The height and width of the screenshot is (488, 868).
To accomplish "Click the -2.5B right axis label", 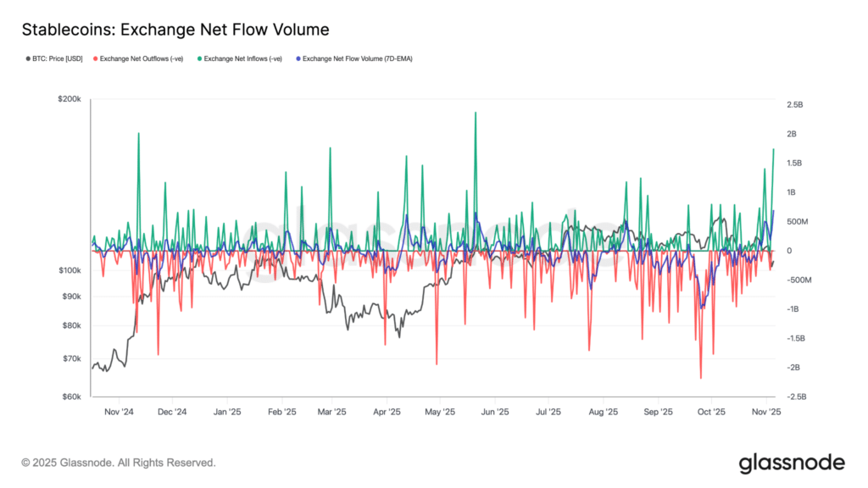I will [x=796, y=396].
